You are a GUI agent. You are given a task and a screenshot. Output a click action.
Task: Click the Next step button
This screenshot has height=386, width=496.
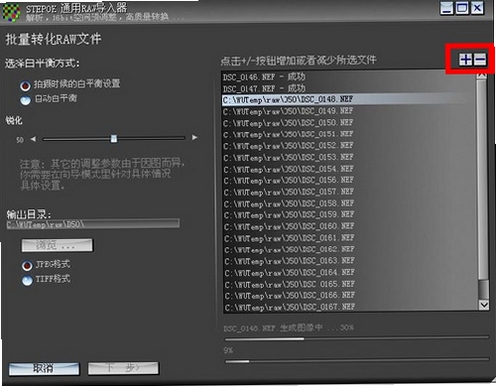pyautogui.click(x=123, y=368)
